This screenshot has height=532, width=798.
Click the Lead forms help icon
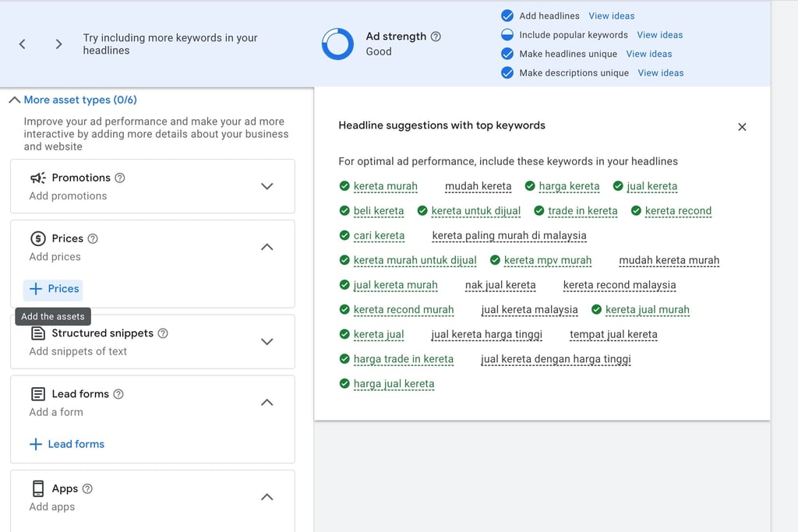[118, 394]
